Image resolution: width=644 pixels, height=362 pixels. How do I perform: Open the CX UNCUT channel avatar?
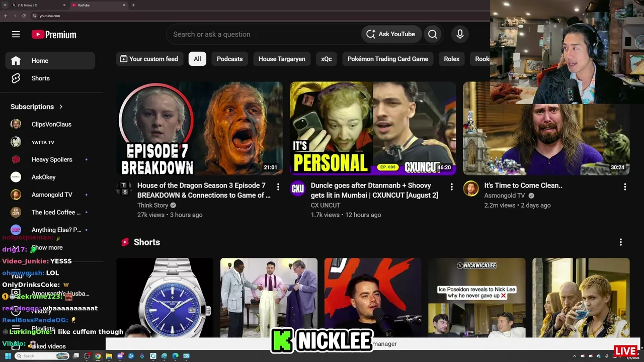coord(297,188)
